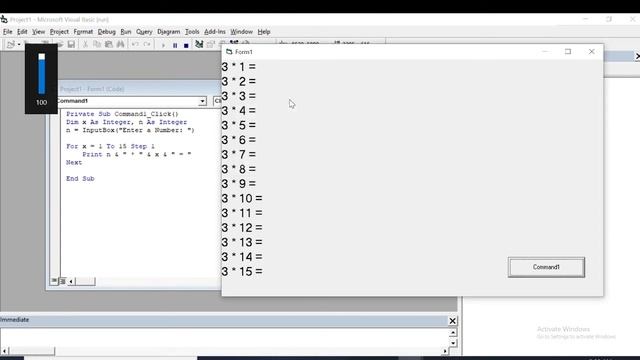Screen dimensions: 640x360
Task: Click the code window horizontal scroll left arrow
Action: point(71,281)
